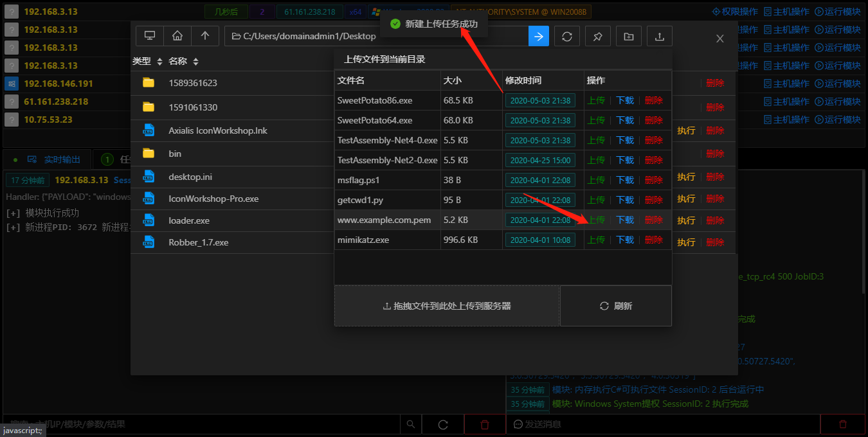This screenshot has width=868, height=437.
Task: Refresh the directory listing in toolbar
Action: (x=567, y=37)
